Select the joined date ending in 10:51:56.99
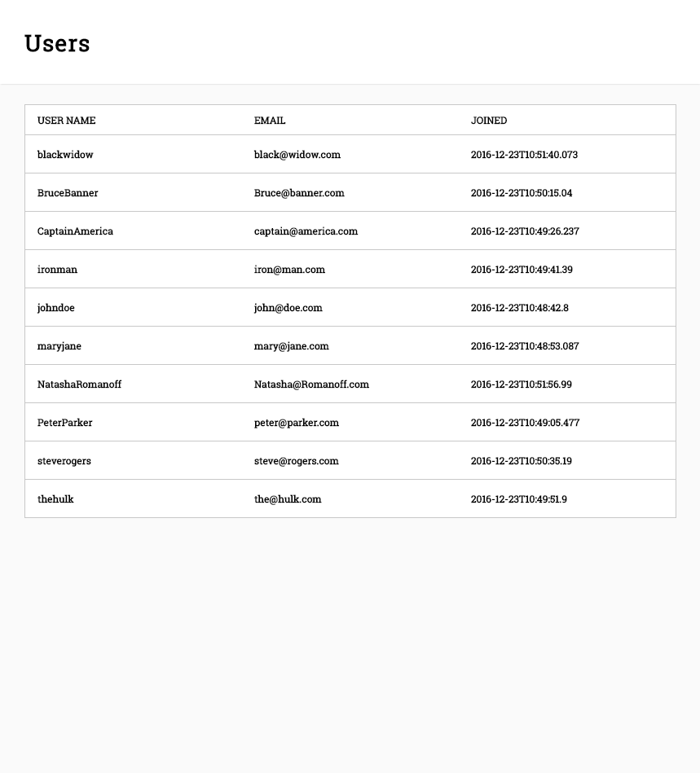 [522, 384]
